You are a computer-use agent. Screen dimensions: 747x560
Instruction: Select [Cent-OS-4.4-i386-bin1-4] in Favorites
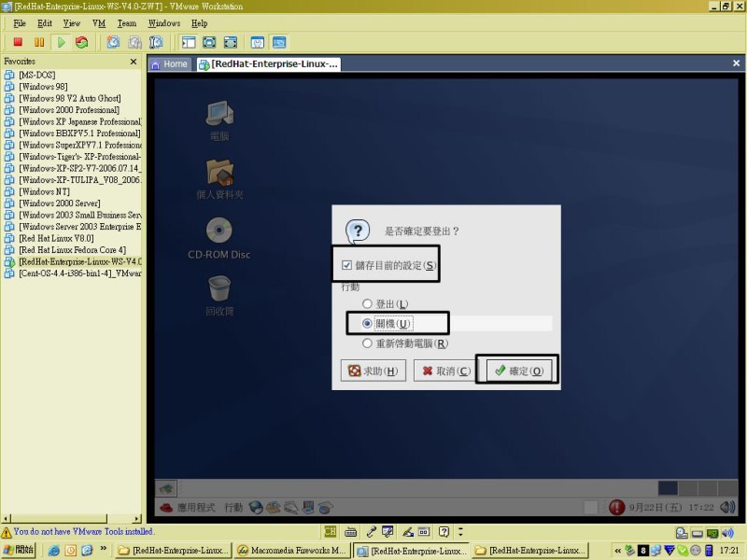coord(80,273)
